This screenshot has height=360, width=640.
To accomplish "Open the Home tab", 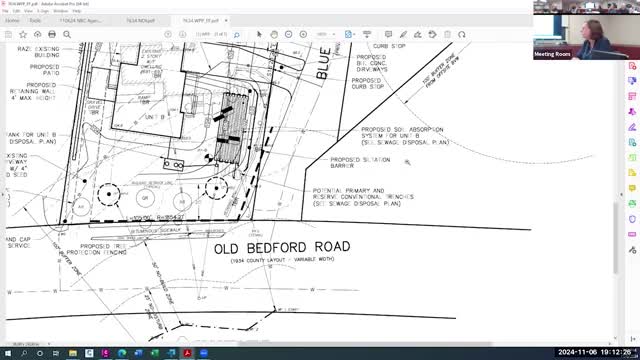I will [x=12, y=20].
